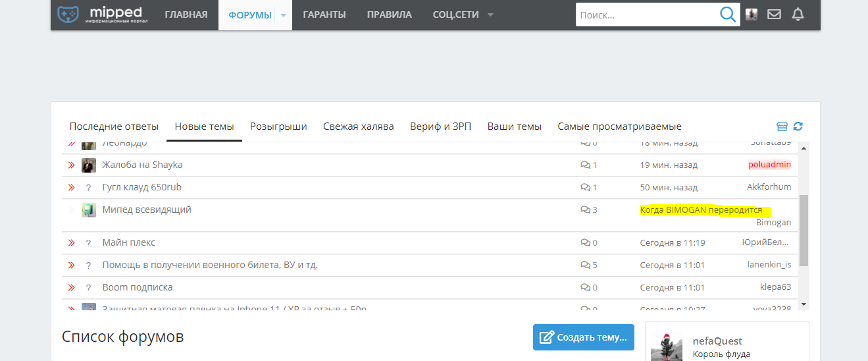The width and height of the screenshot is (868, 361).
Task: Click question-mark avatar of Помощь в получении topic
Action: 88,265
